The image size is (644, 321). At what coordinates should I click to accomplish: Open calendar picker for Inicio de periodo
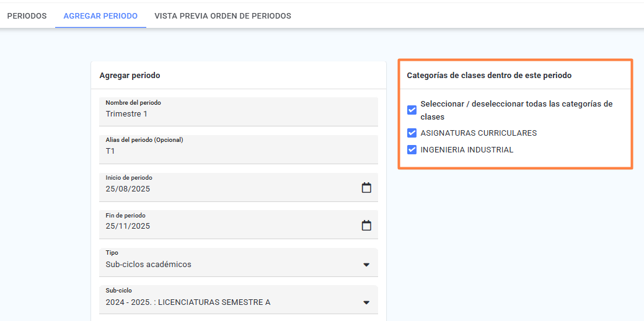tap(366, 188)
